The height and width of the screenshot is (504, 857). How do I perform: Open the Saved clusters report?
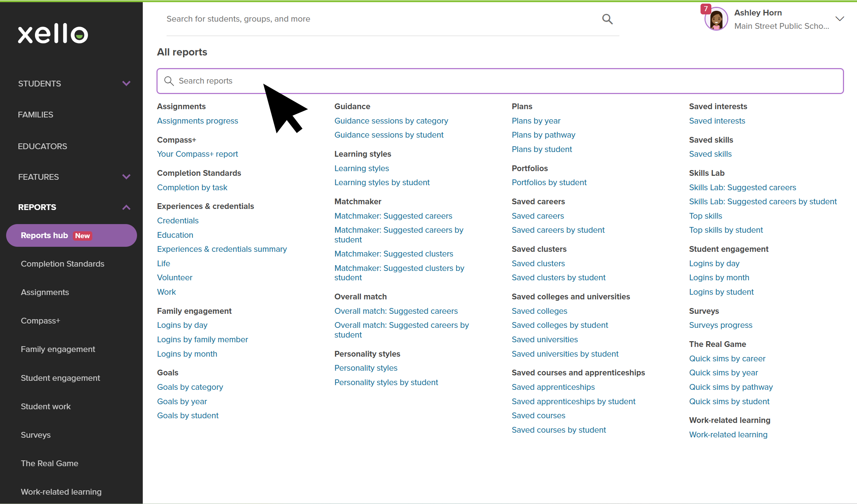[x=538, y=264]
